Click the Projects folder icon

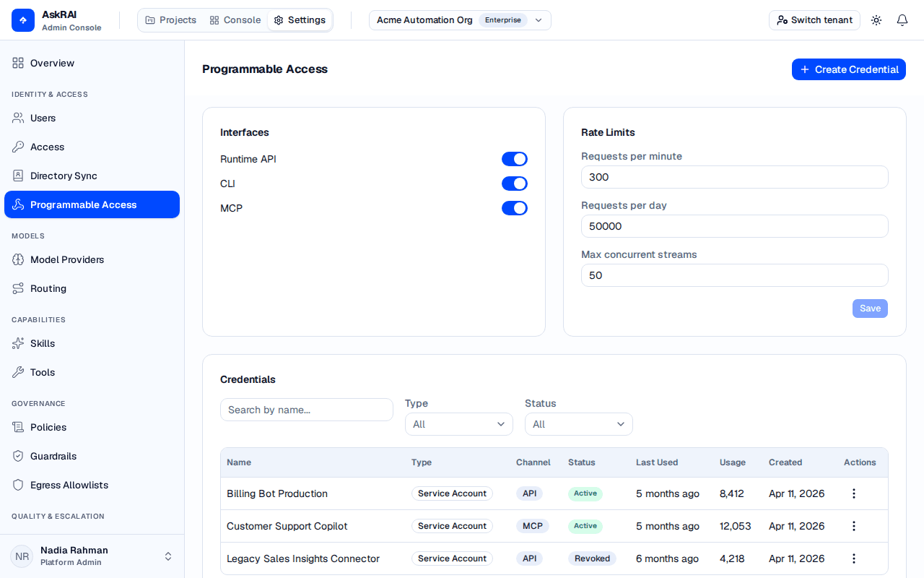point(150,20)
